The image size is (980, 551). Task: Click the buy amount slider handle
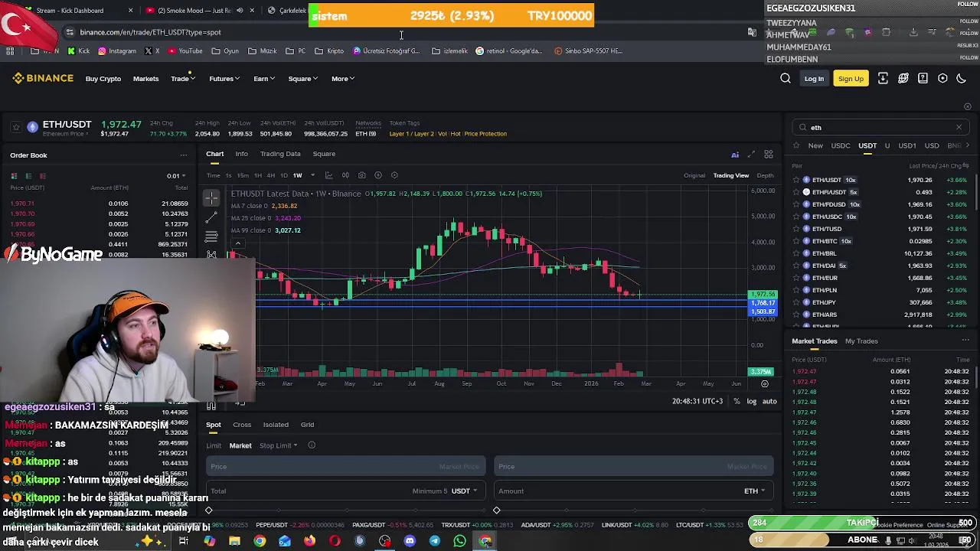(x=208, y=510)
